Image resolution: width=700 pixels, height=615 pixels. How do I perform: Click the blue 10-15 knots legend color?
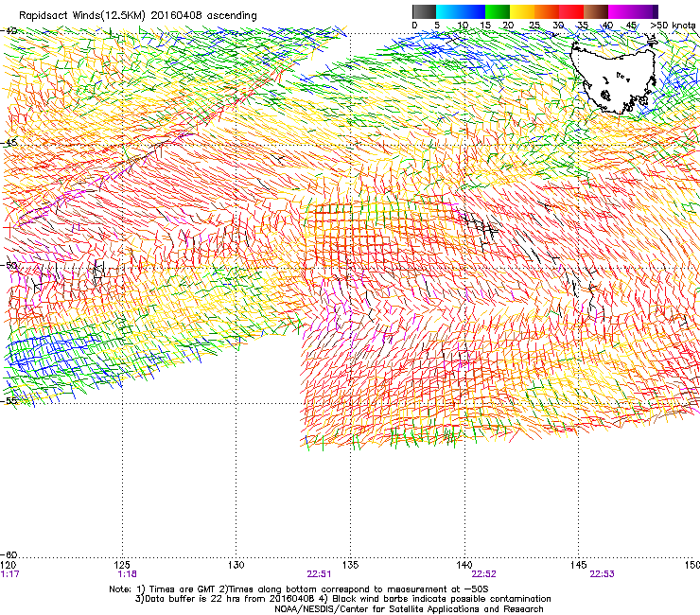pos(473,11)
